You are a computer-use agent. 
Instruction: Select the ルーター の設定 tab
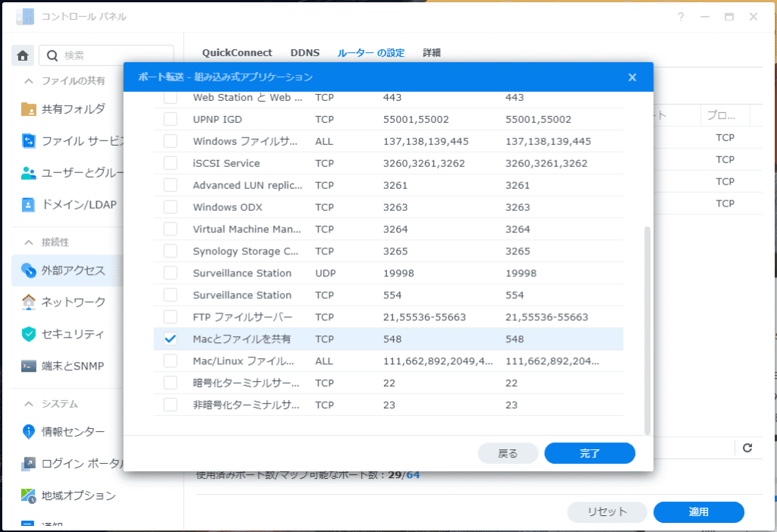(x=370, y=52)
